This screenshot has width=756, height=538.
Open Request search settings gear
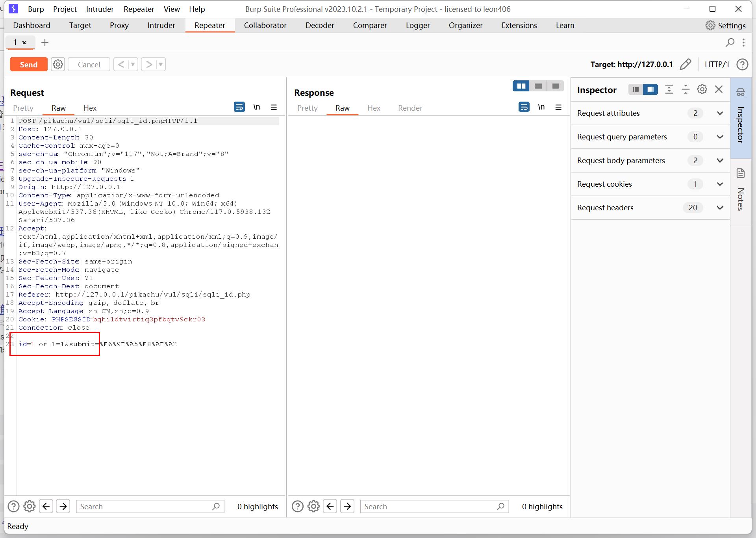[30, 506]
